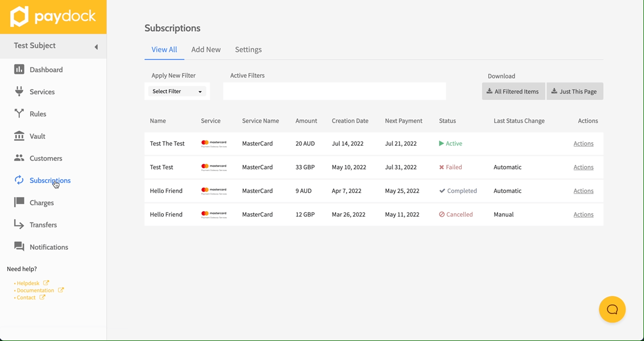
Task: Click the Charges flag icon
Action: point(19,202)
